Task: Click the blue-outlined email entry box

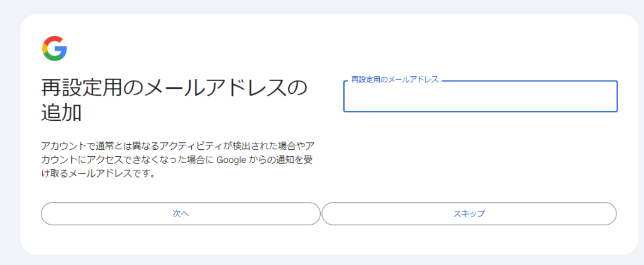Action: (480, 98)
